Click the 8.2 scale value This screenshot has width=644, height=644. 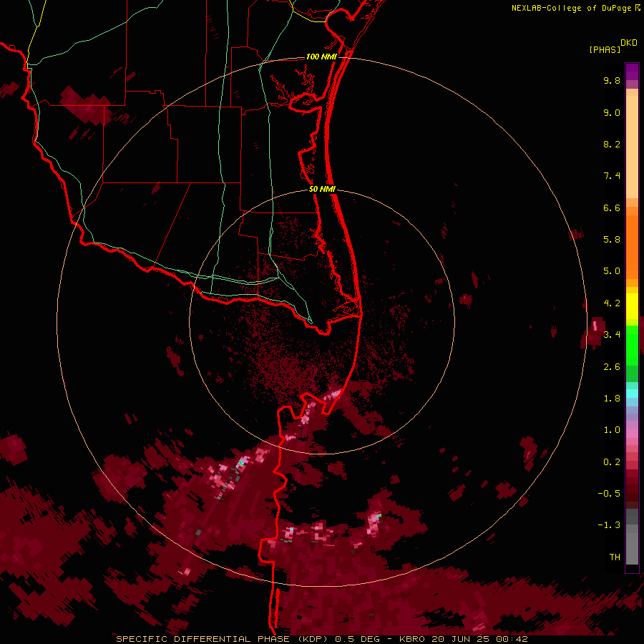[x=612, y=144]
